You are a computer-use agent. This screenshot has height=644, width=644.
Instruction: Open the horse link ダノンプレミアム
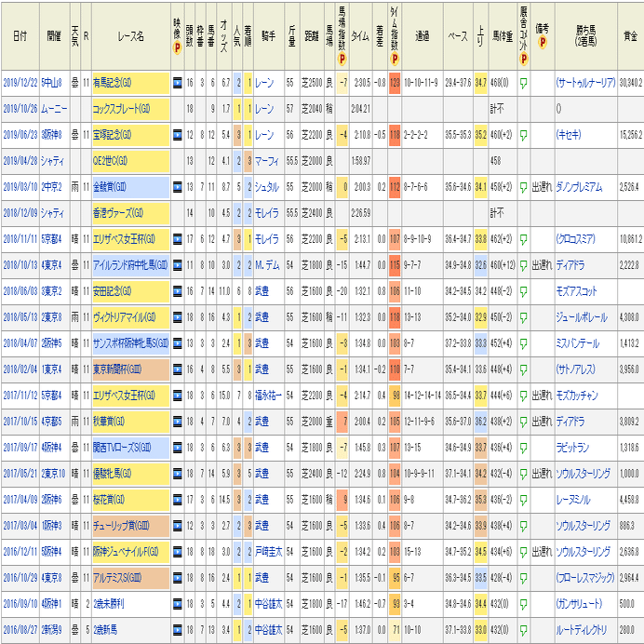(x=579, y=187)
